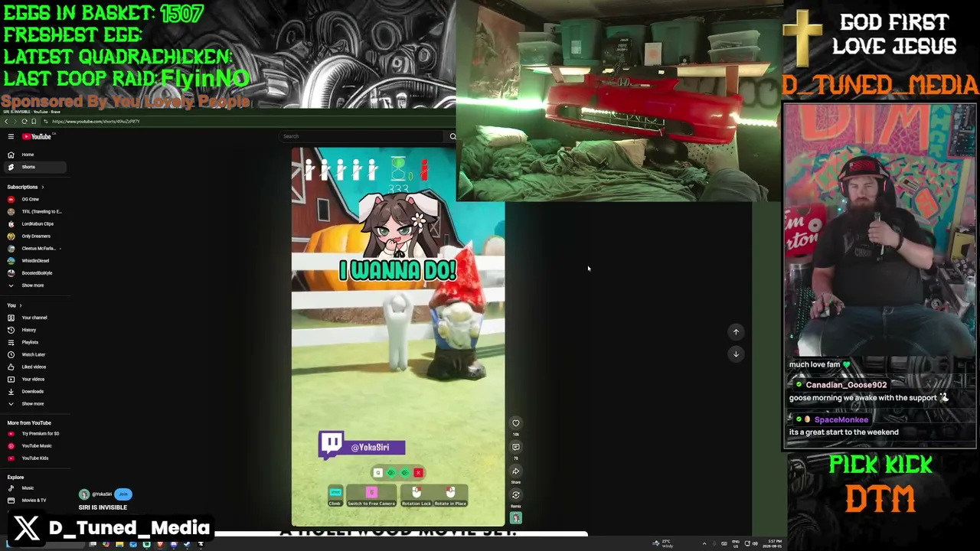This screenshot has width=980, height=551.
Task: Open the @YokaSiri channel avatar
Action: (x=84, y=494)
